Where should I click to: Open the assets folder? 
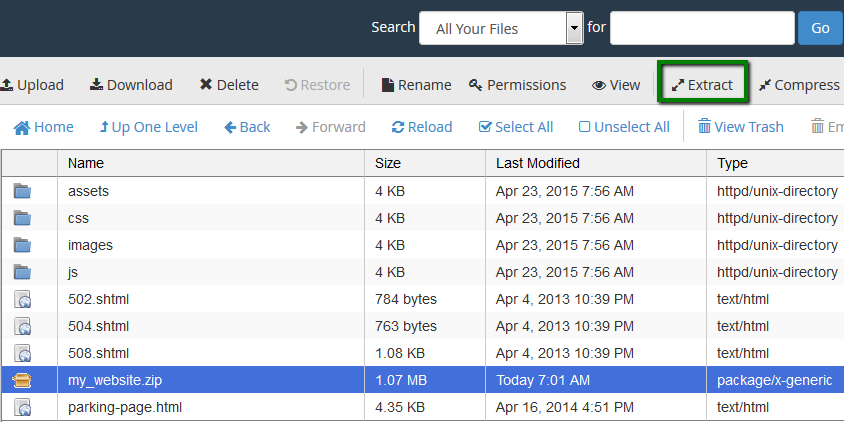point(88,190)
